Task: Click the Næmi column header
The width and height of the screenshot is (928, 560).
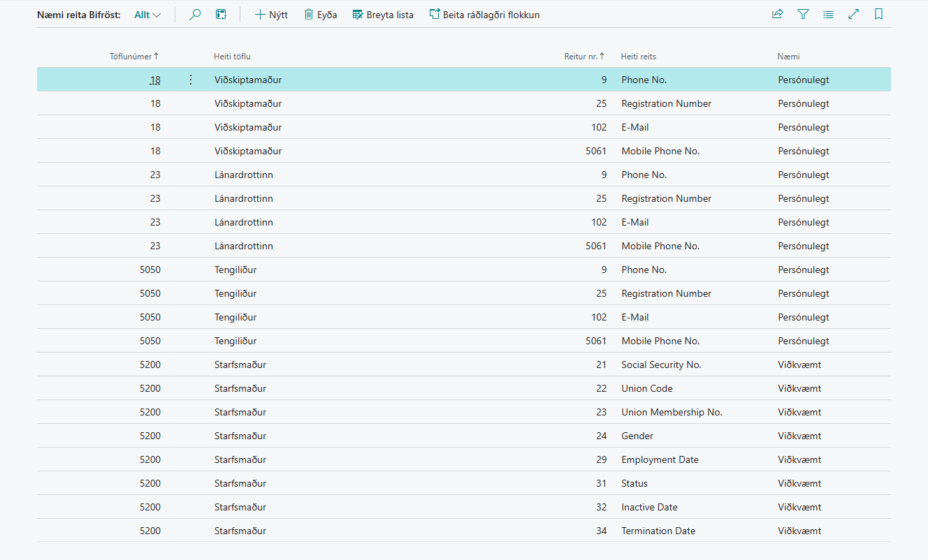Action: pyautogui.click(x=789, y=57)
